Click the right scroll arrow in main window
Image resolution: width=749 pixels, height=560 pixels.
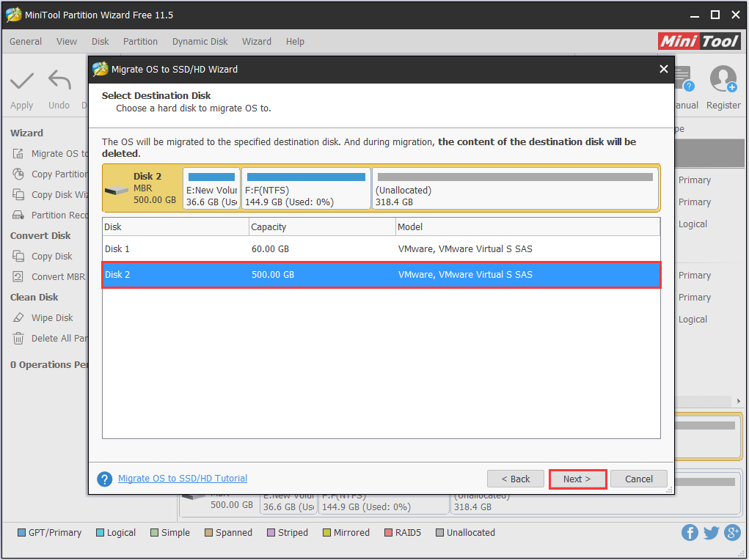(x=739, y=402)
